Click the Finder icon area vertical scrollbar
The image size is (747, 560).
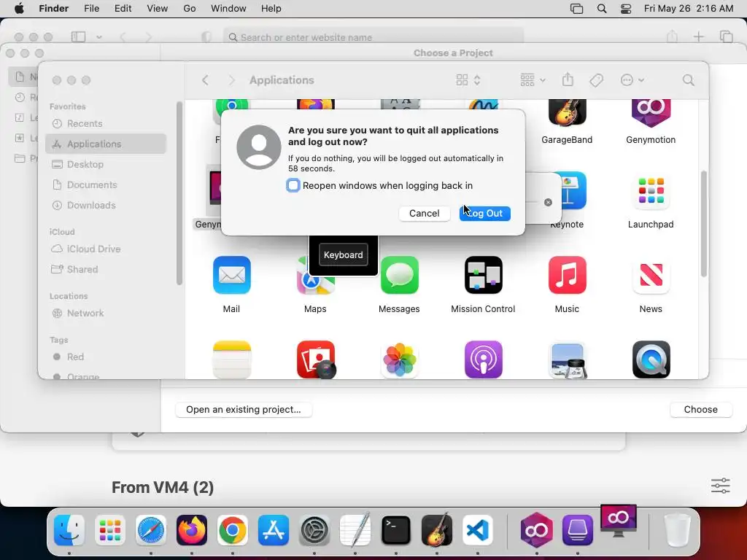point(704,224)
